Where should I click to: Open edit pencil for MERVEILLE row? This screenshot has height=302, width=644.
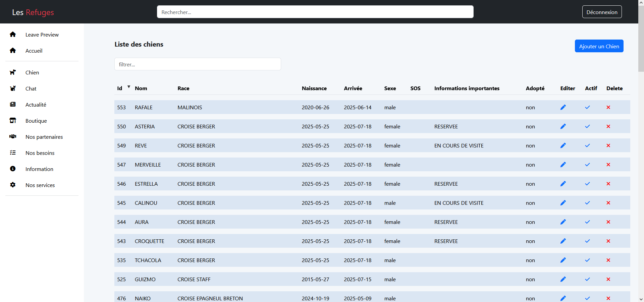[x=563, y=165]
